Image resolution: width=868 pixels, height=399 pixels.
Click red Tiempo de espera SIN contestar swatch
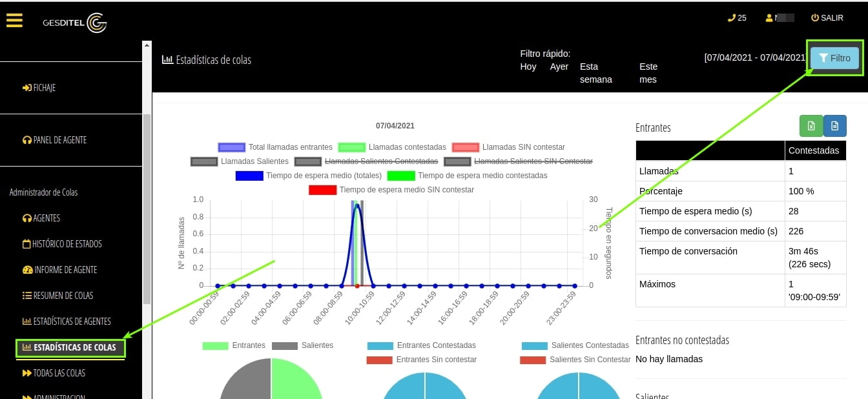tap(322, 190)
